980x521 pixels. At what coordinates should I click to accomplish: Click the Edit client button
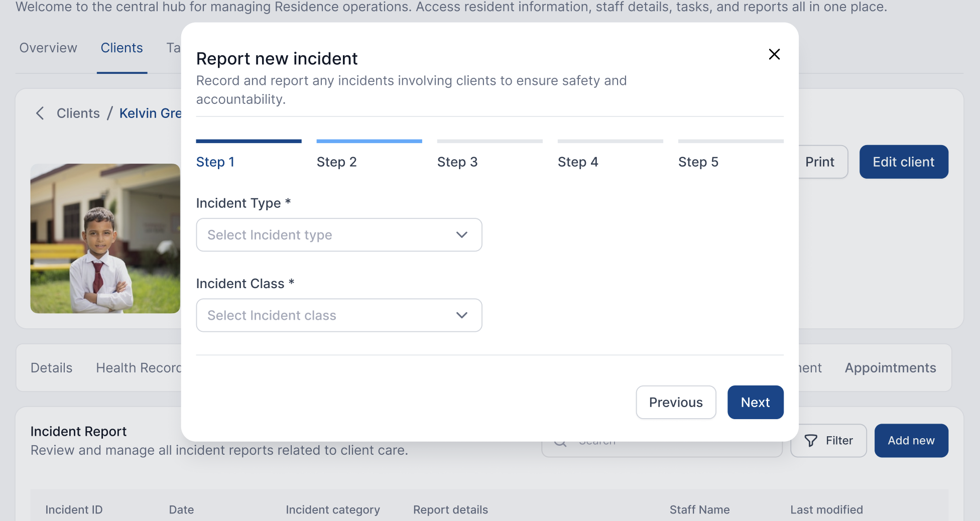coord(903,162)
